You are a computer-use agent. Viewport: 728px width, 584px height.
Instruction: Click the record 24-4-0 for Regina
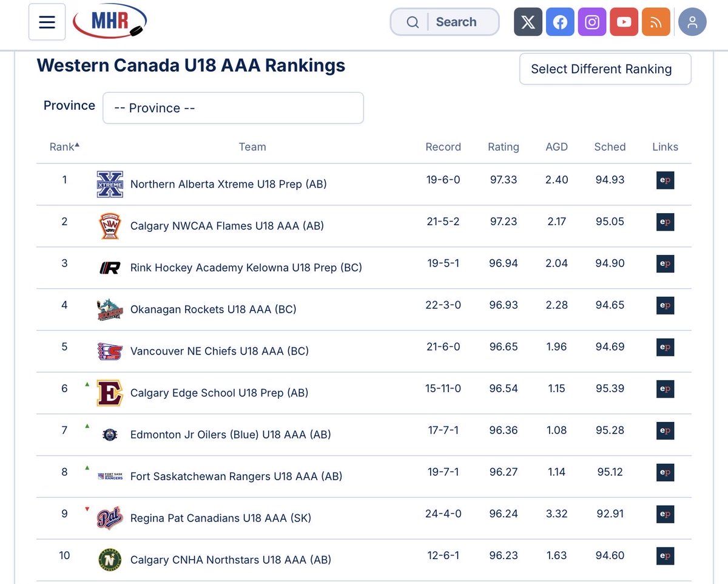click(443, 514)
